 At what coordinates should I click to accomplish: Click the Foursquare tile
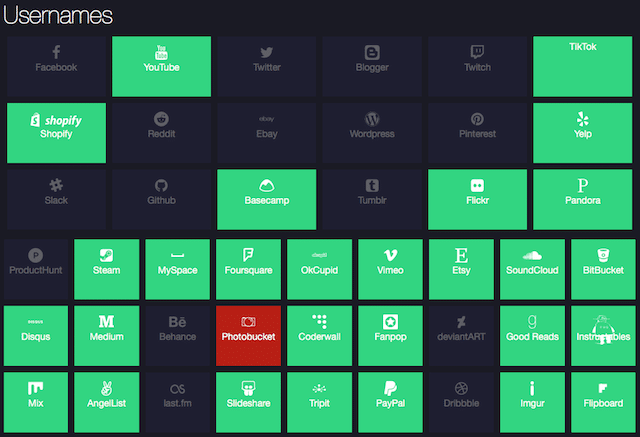click(248, 269)
